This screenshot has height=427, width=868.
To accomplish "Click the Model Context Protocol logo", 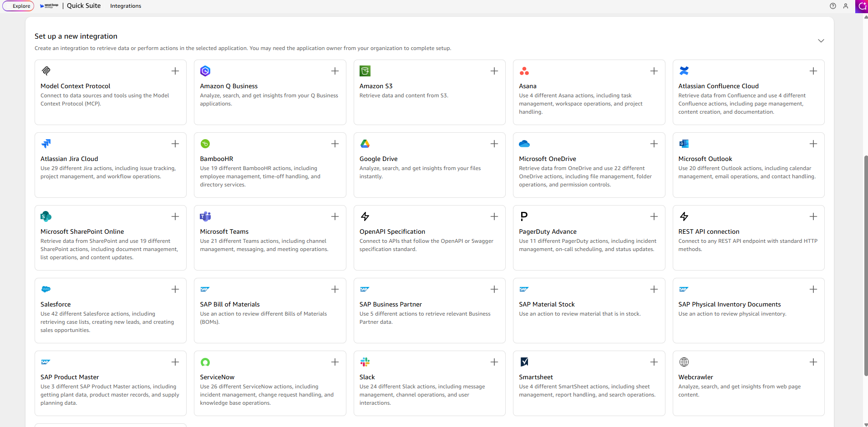I will pos(46,71).
